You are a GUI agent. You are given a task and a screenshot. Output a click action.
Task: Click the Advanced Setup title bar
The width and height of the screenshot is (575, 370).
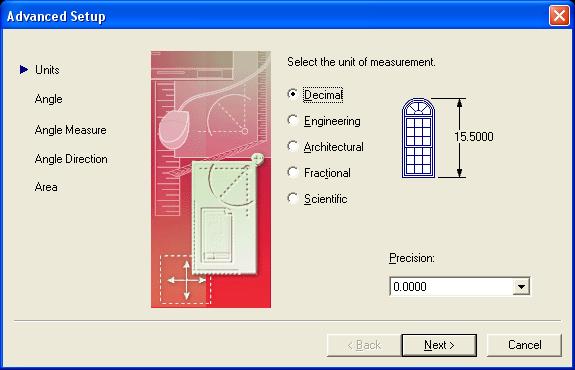point(275,16)
